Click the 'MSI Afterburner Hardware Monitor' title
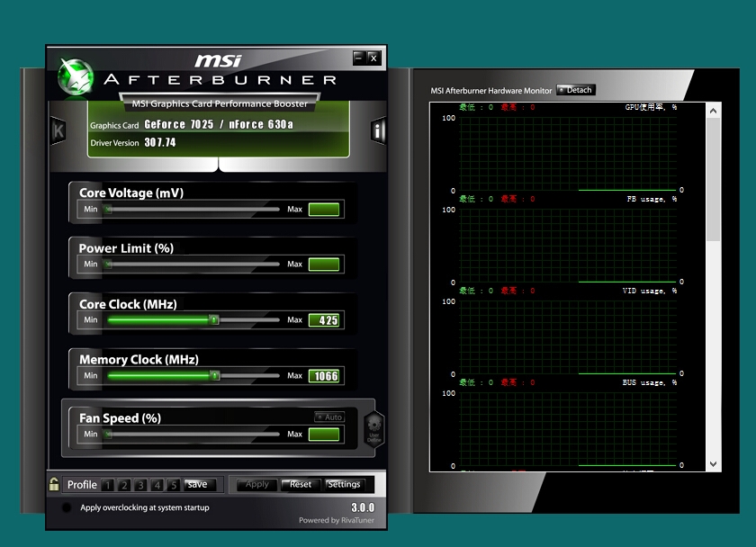Image resolution: width=756 pixels, height=547 pixels. tap(490, 91)
